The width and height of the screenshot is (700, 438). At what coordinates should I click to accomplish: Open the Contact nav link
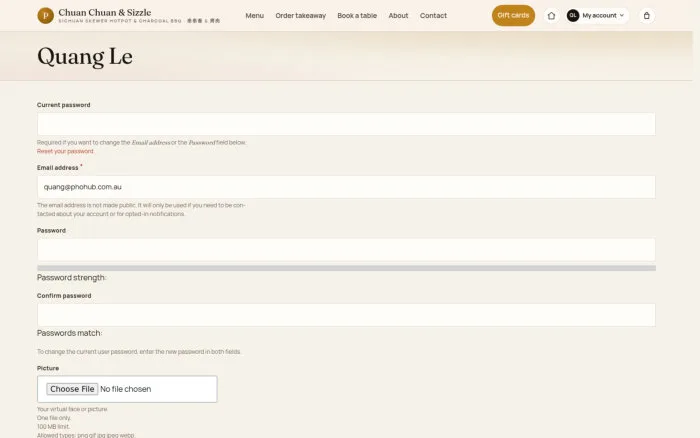click(x=433, y=16)
